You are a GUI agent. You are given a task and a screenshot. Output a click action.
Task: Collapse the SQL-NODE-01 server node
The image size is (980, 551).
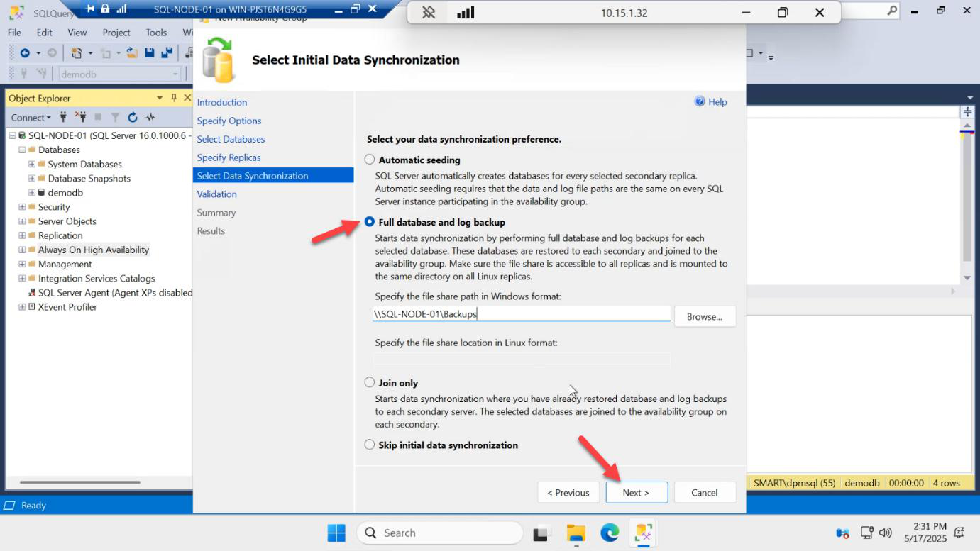point(12,135)
